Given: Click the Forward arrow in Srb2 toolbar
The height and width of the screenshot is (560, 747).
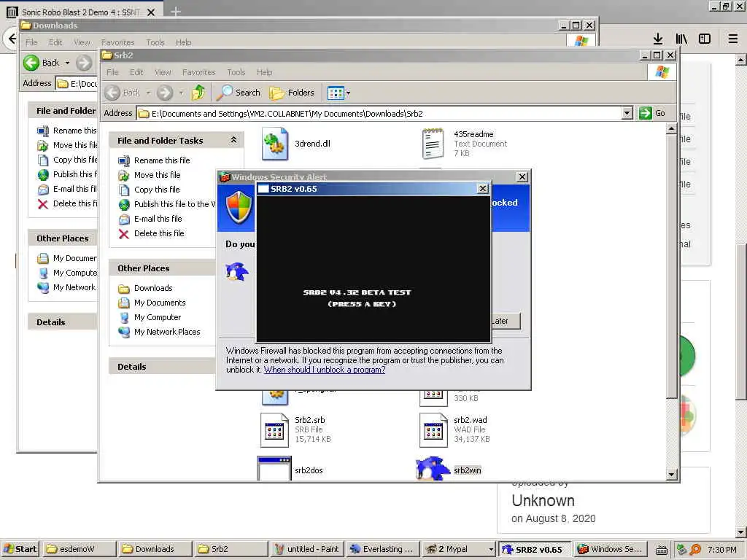Looking at the screenshot, I should click(x=165, y=93).
